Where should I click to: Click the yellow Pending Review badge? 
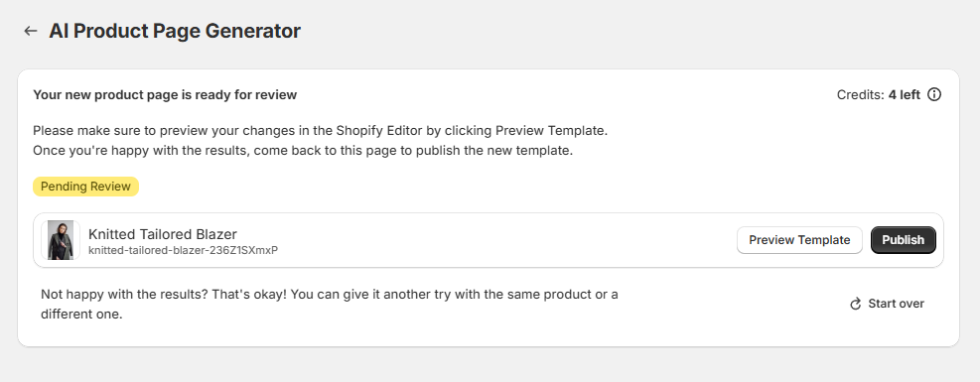85,187
